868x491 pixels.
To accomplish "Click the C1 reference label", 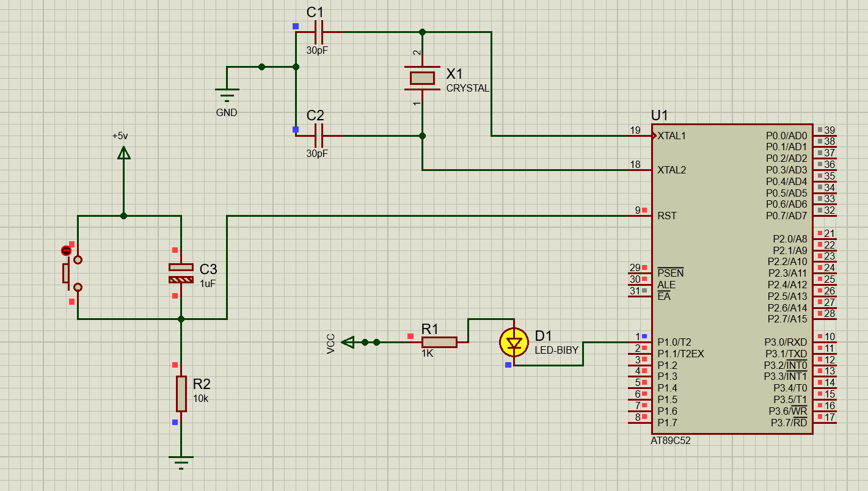I will coord(315,13).
